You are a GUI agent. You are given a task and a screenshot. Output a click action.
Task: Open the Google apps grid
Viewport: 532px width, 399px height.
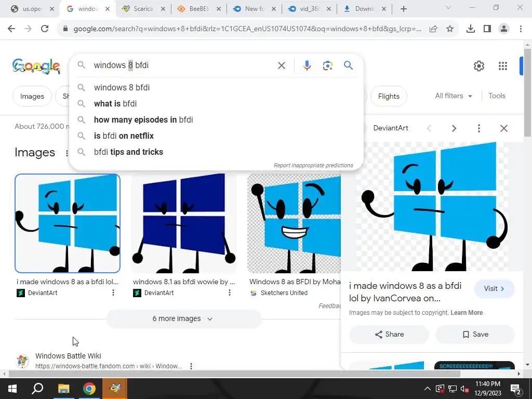(x=503, y=66)
